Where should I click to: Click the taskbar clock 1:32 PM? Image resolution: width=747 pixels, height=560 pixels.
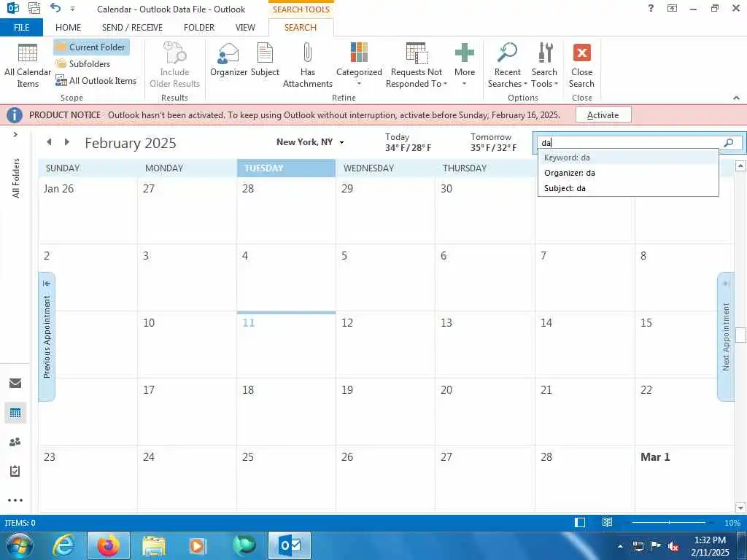click(710, 540)
